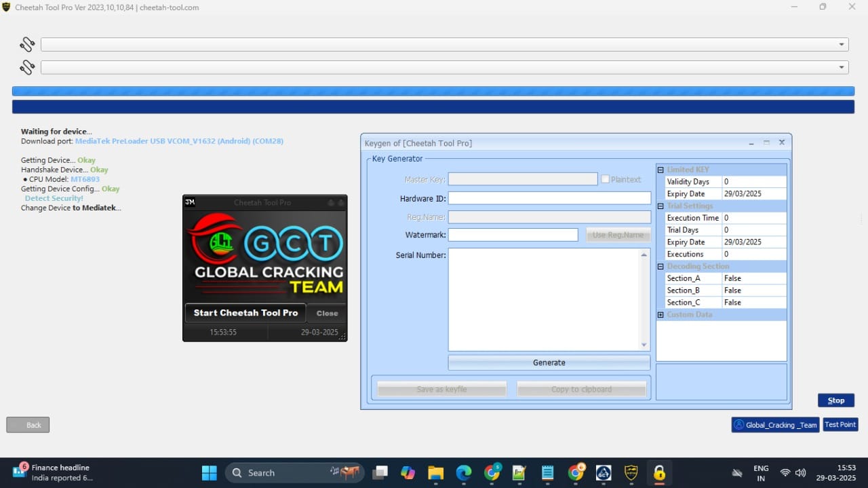
Task: Click the crossed-out cloud tray icon
Action: pos(737,473)
